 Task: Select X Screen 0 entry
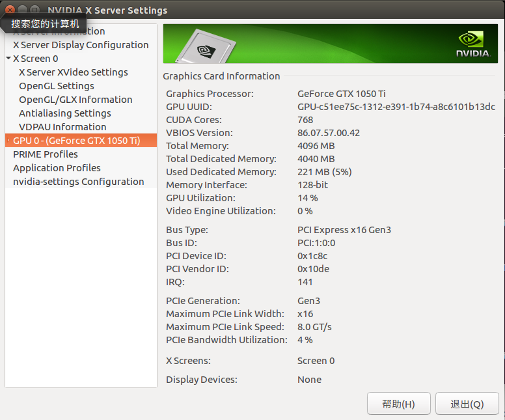pyautogui.click(x=35, y=59)
